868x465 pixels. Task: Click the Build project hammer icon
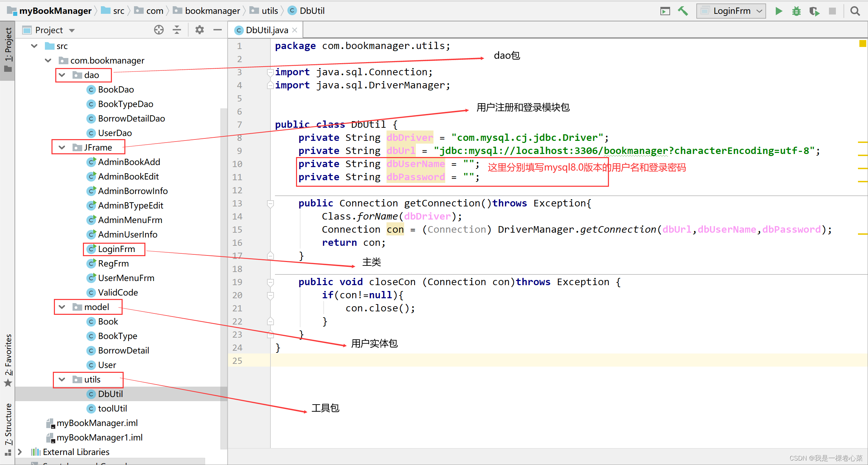tap(683, 11)
